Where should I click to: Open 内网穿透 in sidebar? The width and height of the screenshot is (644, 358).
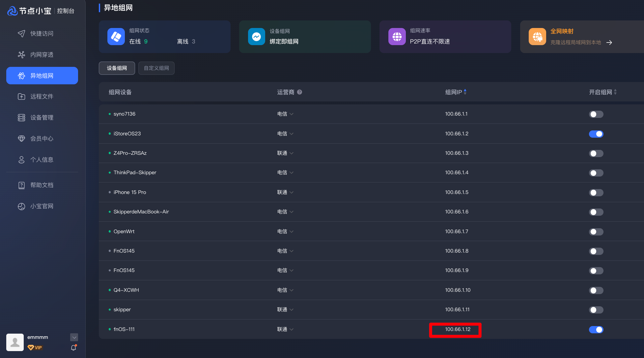(x=42, y=55)
